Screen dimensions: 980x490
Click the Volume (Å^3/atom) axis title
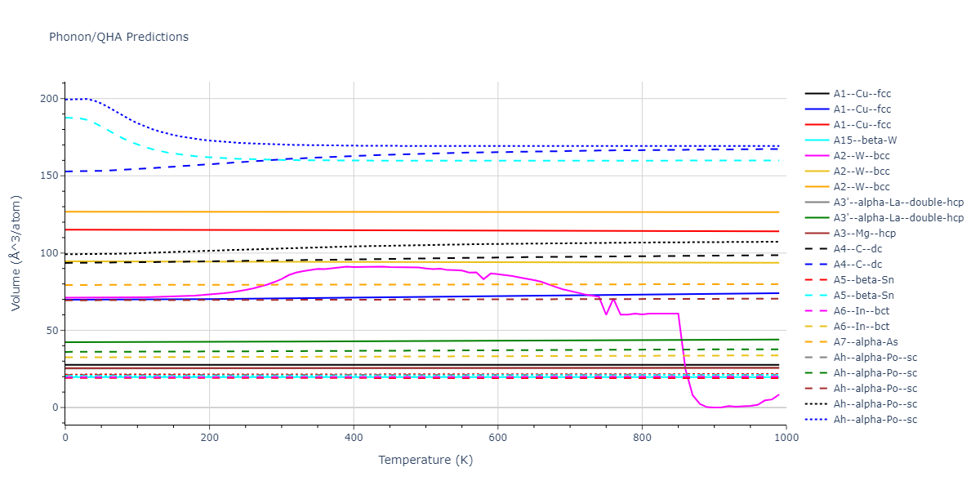[16, 253]
